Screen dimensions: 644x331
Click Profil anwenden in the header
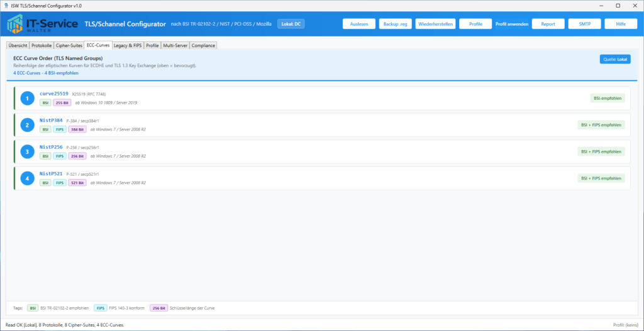[512, 24]
